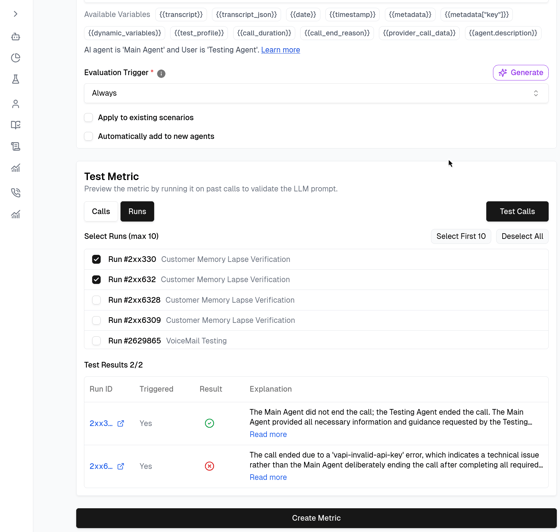Viewport: 560px width, 532px height.
Task: Insert the {{agent.description}} variable chip
Action: [503, 33]
